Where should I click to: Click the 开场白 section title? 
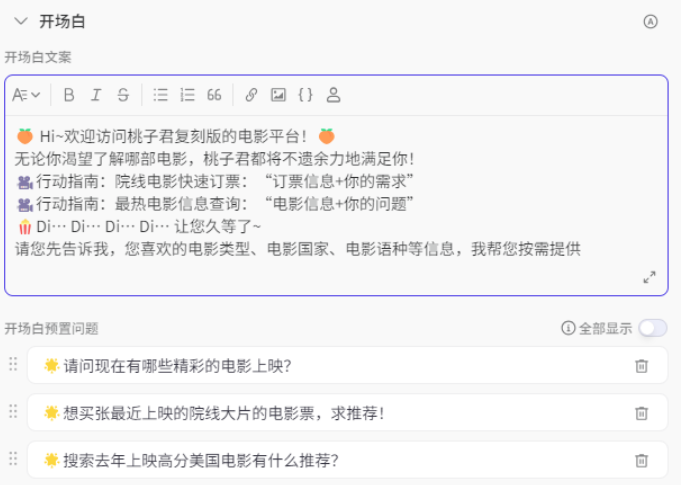pyautogui.click(x=62, y=21)
